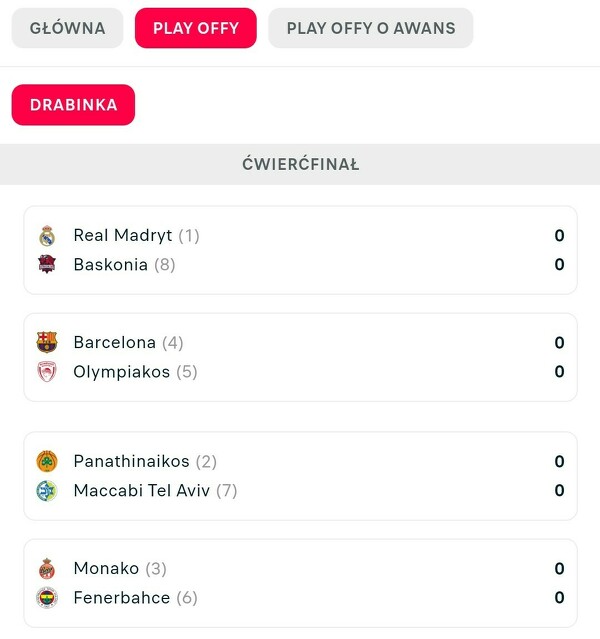Select the Play Offy tab
The image size is (600, 639).
pyautogui.click(x=196, y=28)
